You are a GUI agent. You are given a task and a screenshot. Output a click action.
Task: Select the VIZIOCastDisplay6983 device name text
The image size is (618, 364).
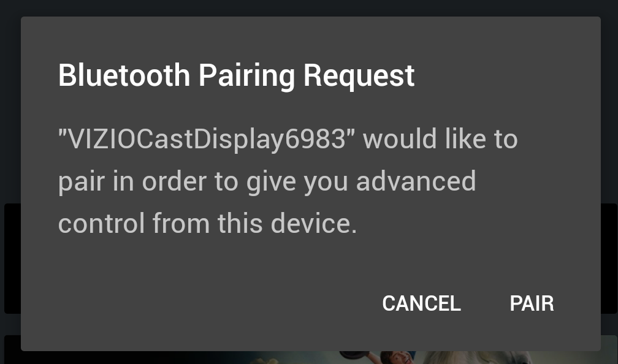(207, 139)
